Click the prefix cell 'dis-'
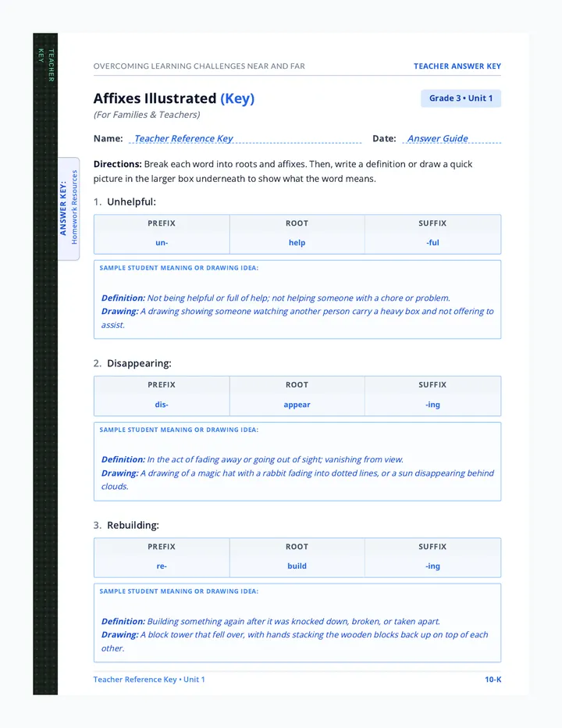Screen dimensions: 562x728 coord(162,405)
